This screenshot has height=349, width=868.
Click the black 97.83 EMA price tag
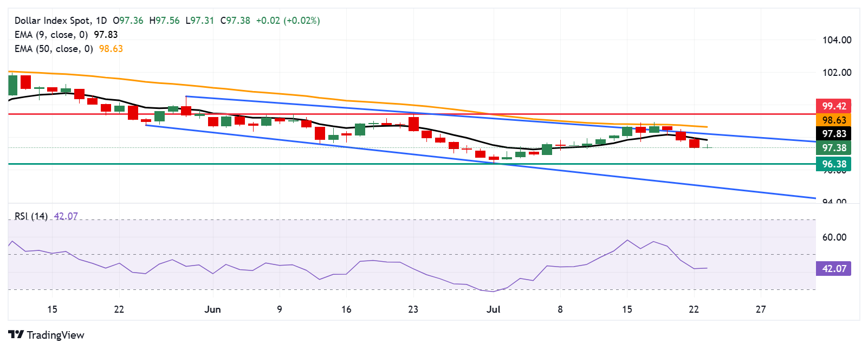833,134
